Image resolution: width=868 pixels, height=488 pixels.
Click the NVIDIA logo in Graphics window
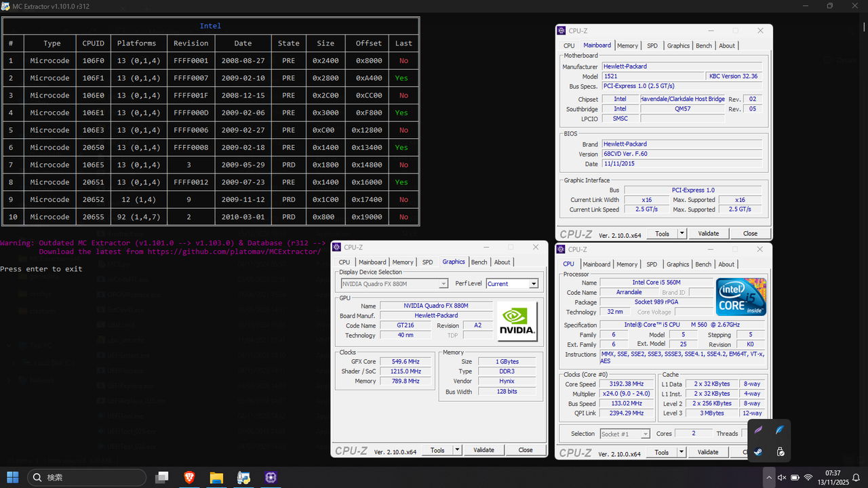pos(517,322)
